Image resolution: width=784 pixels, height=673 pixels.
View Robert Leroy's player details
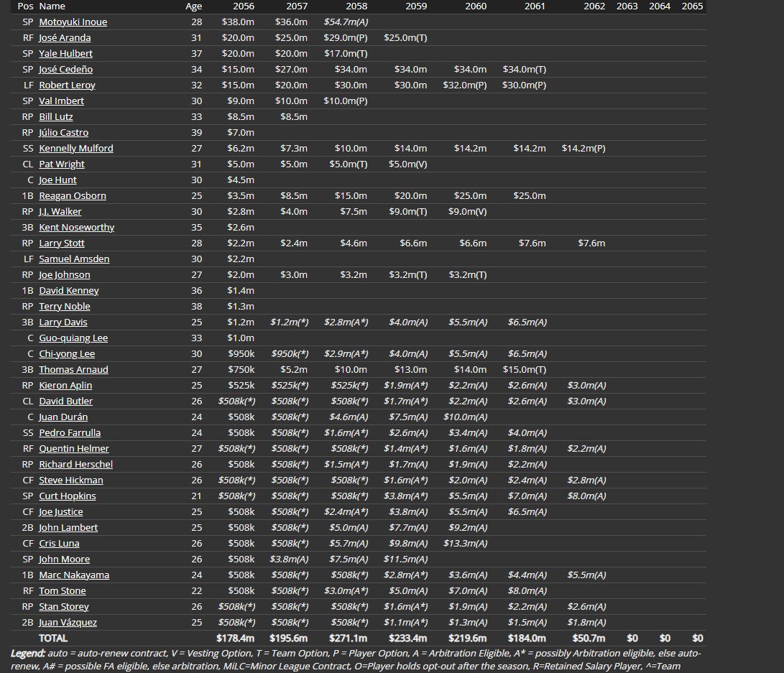(67, 85)
